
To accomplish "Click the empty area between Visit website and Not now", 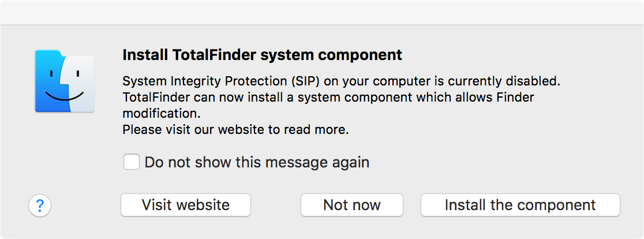I will click(x=276, y=205).
